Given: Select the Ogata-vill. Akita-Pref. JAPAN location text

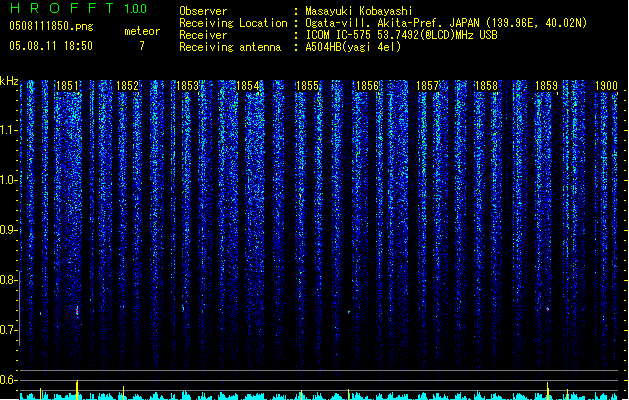Looking at the screenshot, I should [x=446, y=23].
